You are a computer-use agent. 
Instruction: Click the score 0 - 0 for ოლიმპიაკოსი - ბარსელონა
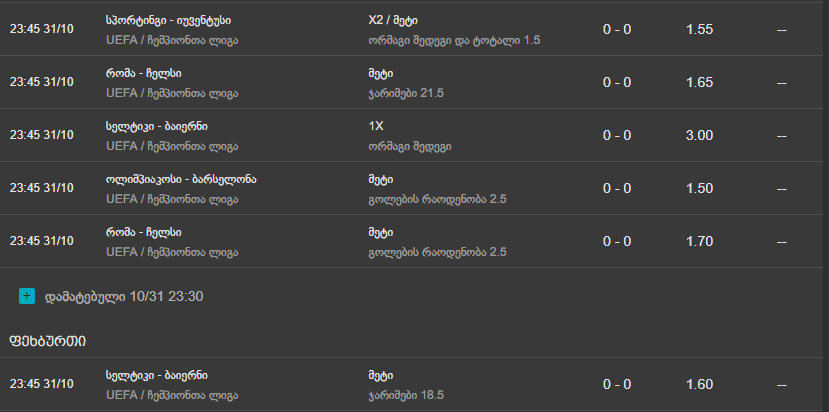click(x=617, y=188)
